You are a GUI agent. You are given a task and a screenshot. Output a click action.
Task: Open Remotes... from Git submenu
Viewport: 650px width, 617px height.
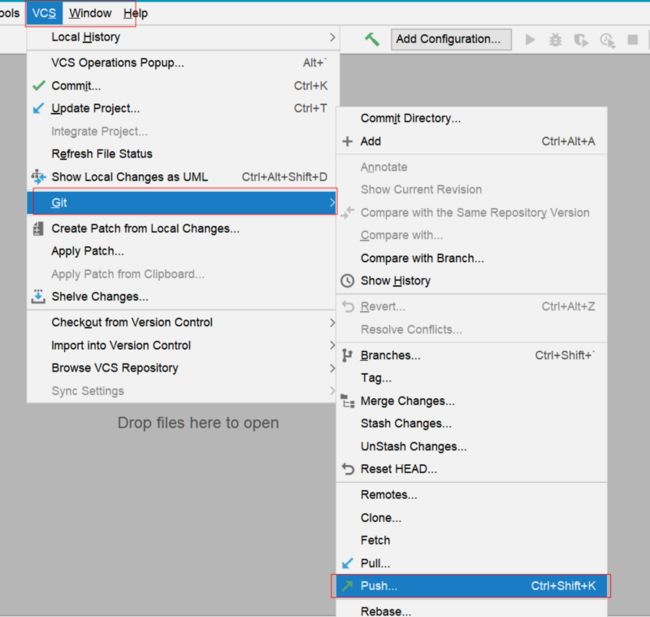[x=472, y=495]
